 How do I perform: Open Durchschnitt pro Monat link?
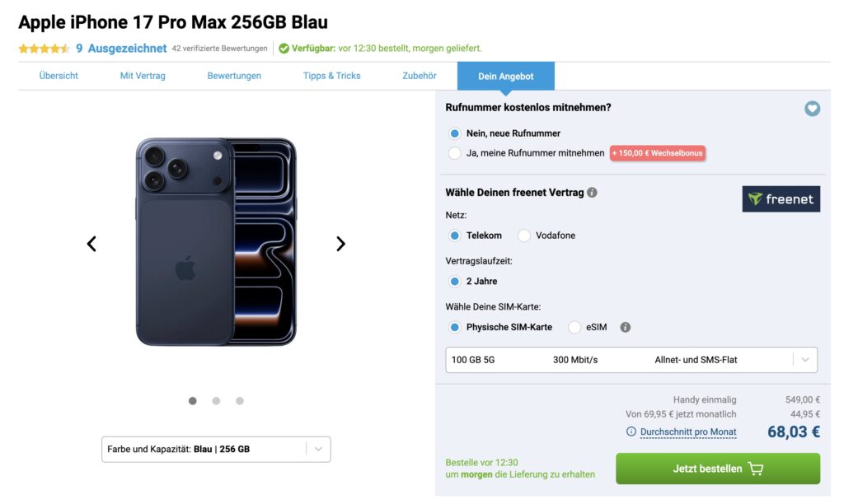coord(687,432)
